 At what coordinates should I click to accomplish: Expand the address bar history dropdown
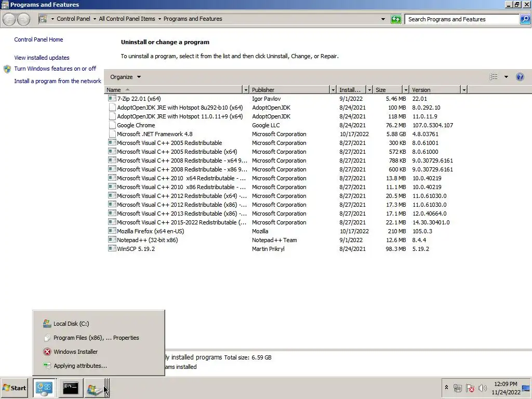[383, 19]
